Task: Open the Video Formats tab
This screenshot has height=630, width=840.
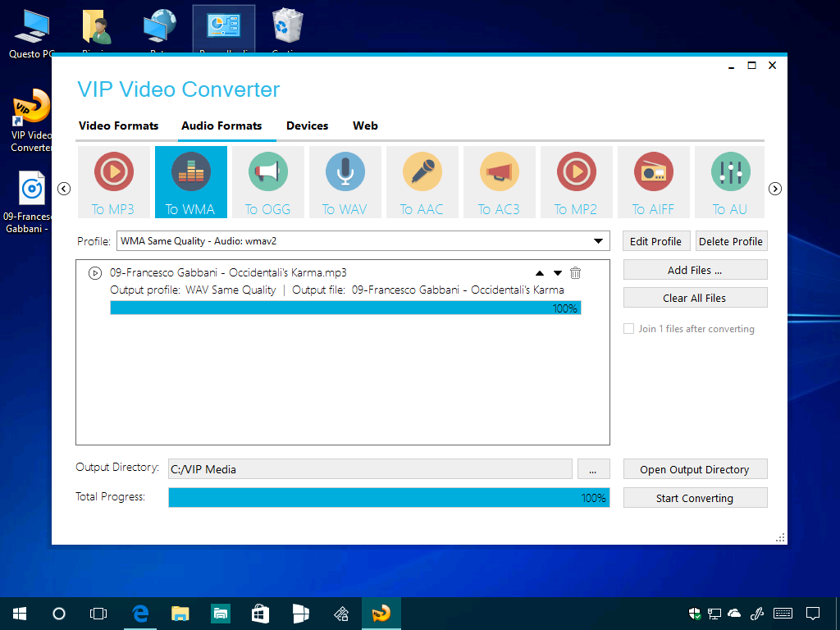Action: (x=118, y=126)
